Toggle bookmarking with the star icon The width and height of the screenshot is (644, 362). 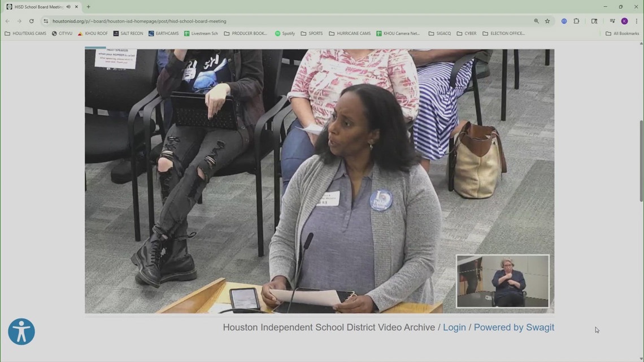547,21
